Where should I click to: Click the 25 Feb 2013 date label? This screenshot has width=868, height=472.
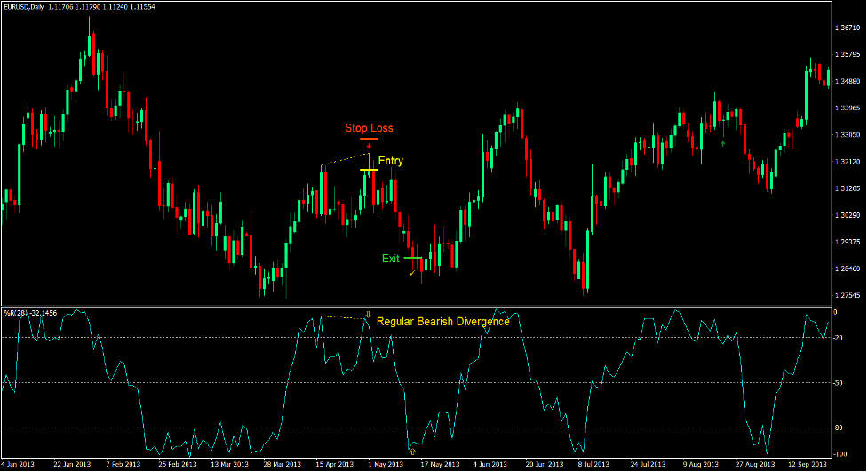(x=177, y=464)
